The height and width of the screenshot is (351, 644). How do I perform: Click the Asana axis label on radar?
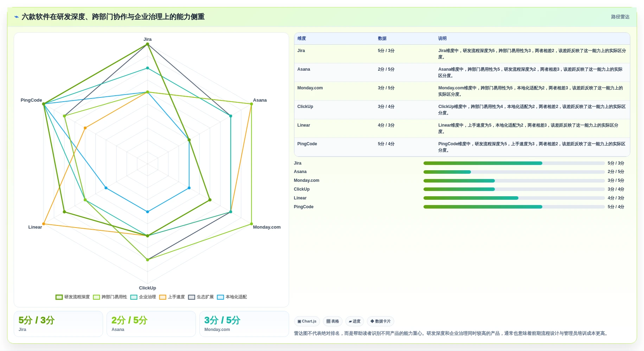pos(260,100)
